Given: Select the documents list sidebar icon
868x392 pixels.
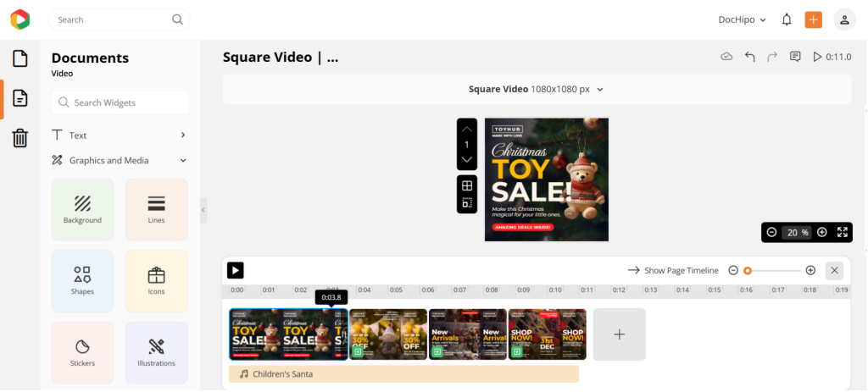Looking at the screenshot, I should [x=20, y=98].
